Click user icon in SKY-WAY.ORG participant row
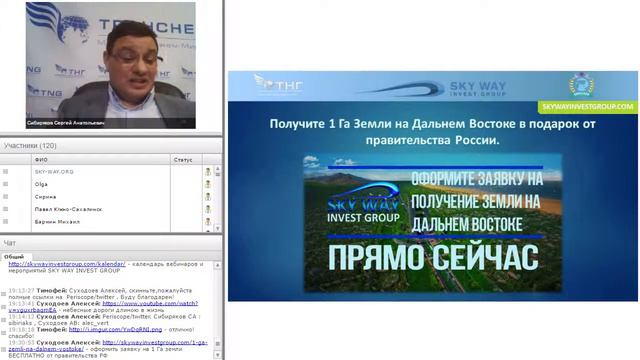640x360 pixels. click(208, 172)
